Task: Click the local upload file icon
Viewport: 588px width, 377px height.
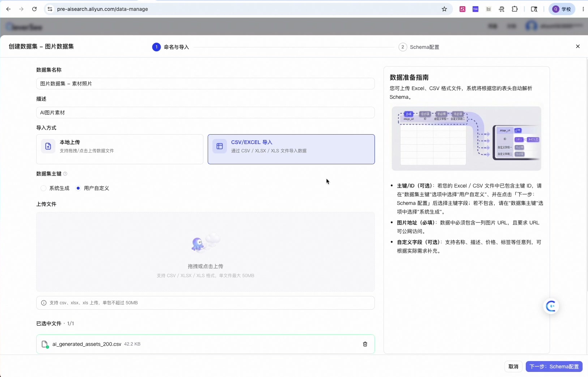Action: 48,146
